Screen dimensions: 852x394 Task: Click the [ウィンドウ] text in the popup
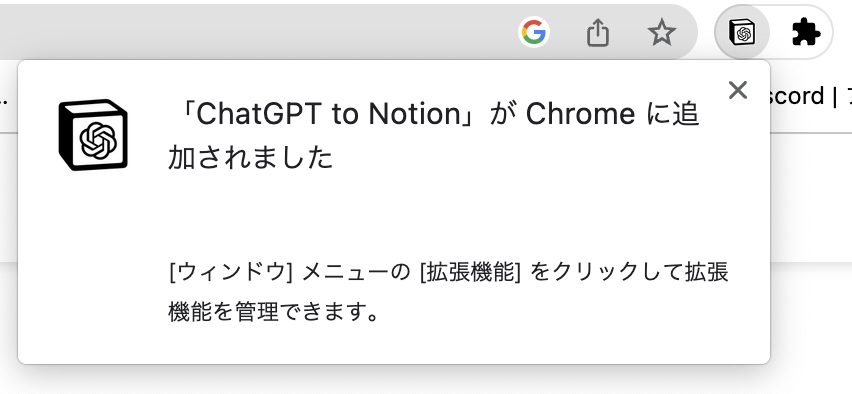click(x=231, y=272)
